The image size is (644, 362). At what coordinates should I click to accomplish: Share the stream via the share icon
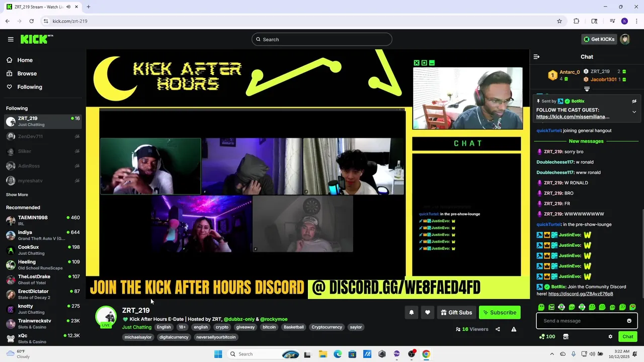[x=498, y=329]
